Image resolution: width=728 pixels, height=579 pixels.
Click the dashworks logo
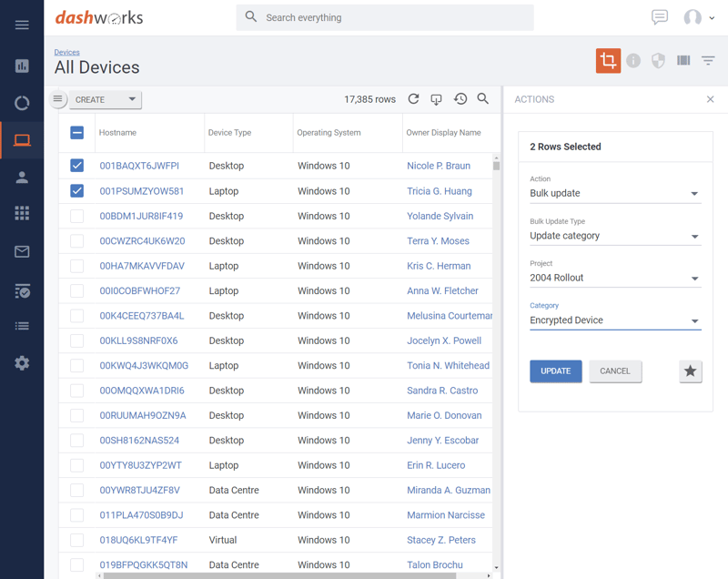tap(99, 17)
